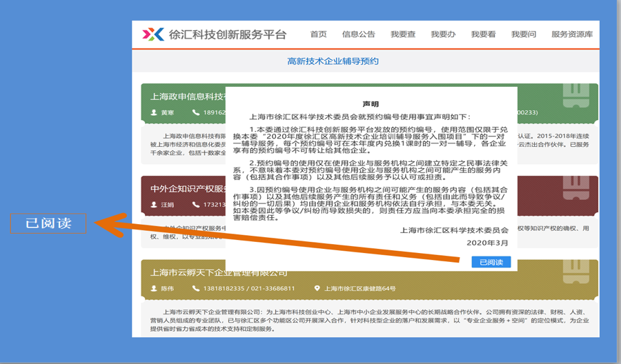Click the contact name 陈伟
621x364 pixels.
point(168,288)
